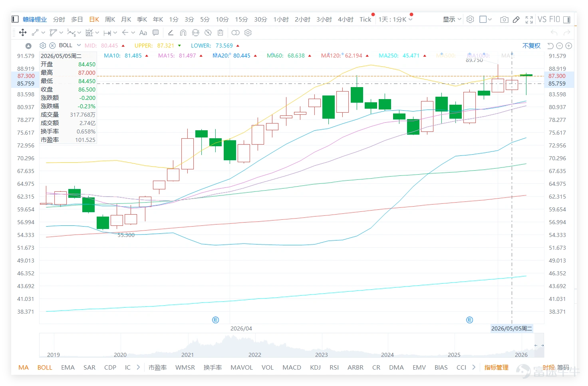This screenshot has width=588, height=386.
Task: Toggle the drawing pen icon
Action: coord(516,19)
